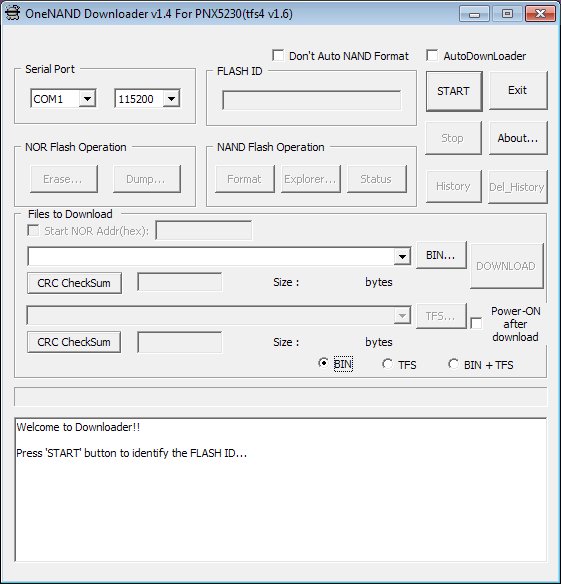Click the Exit button
561x584 pixels.
pyautogui.click(x=518, y=91)
